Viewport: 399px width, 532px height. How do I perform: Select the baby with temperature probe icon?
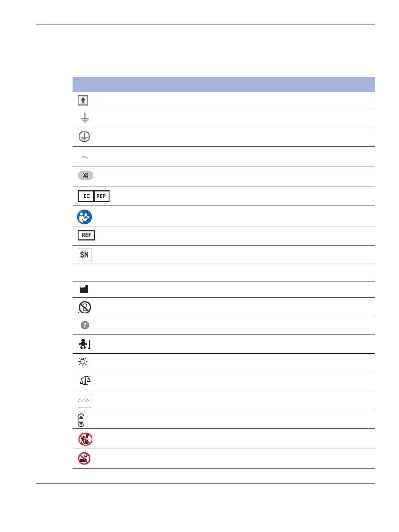pyautogui.click(x=85, y=344)
